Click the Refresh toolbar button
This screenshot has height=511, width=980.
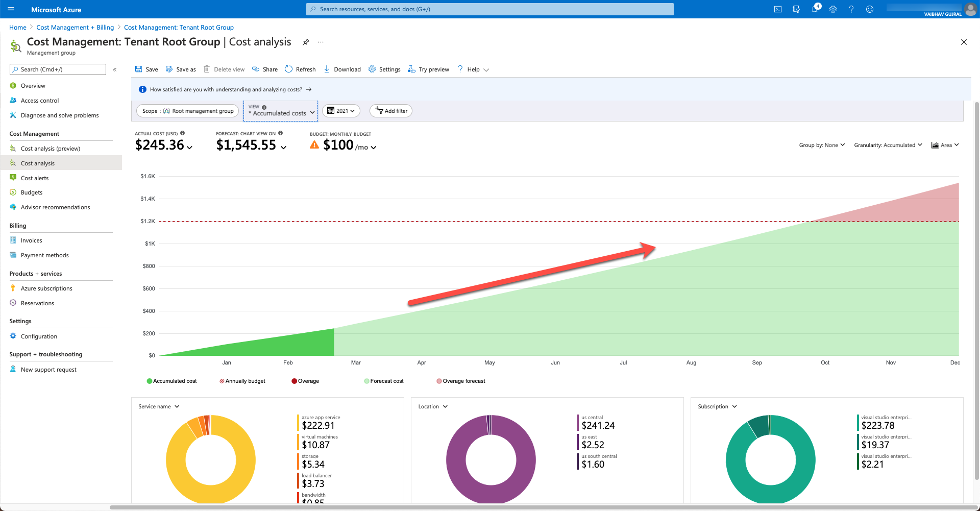coord(300,69)
